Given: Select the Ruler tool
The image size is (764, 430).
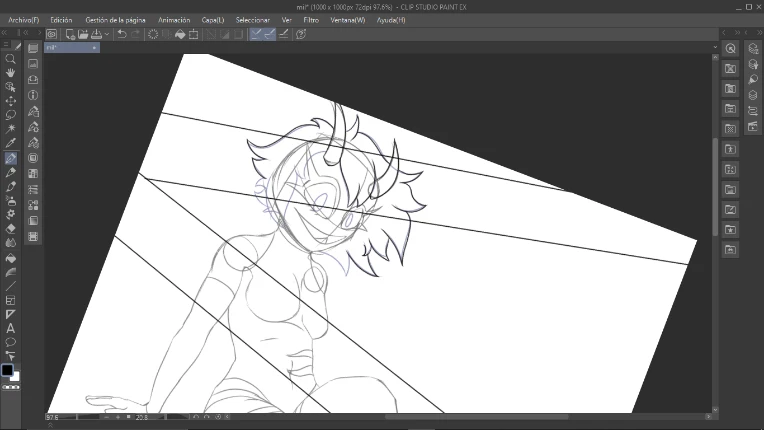Looking at the screenshot, I should [10, 315].
